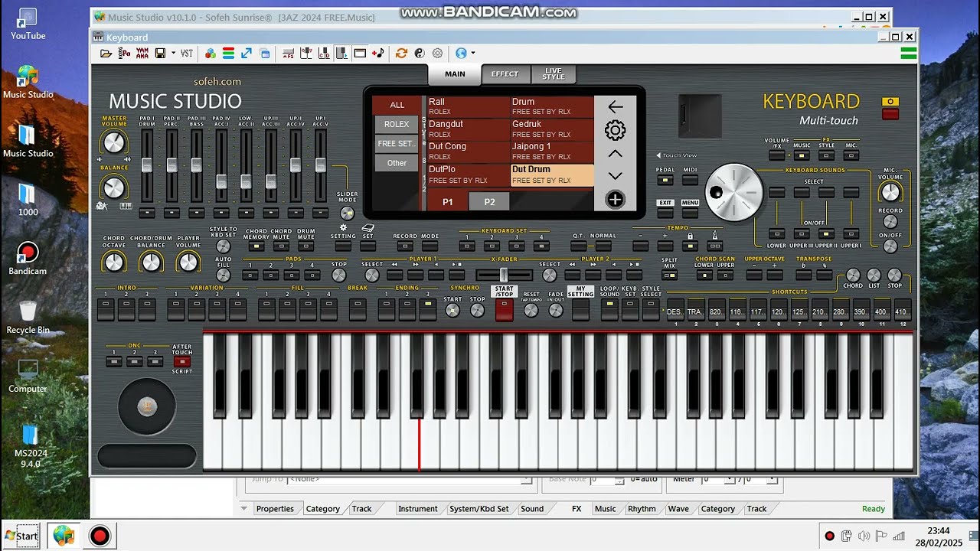Open page P1 of the style list
Viewport: 980px width, 551px height.
448,202
